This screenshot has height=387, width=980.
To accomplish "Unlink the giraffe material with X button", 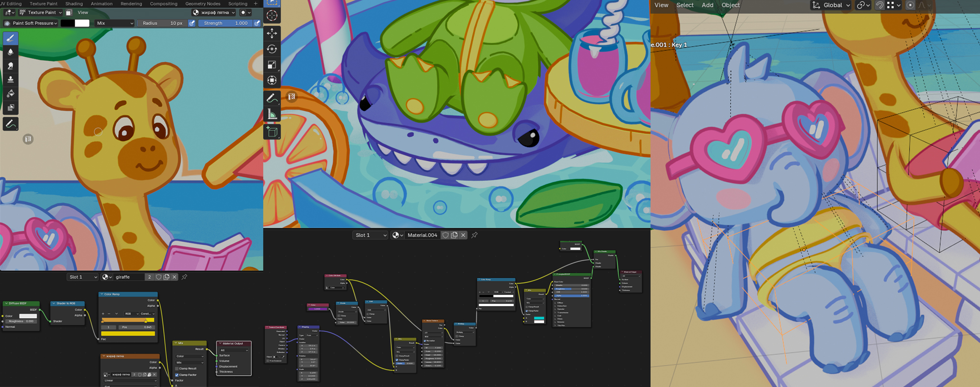I will tap(174, 277).
